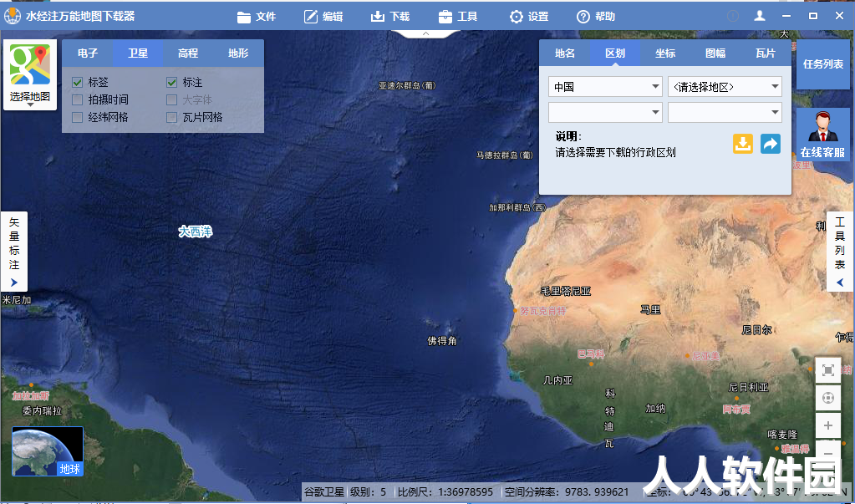Enable the 经纬网格 checkbox

(78, 117)
